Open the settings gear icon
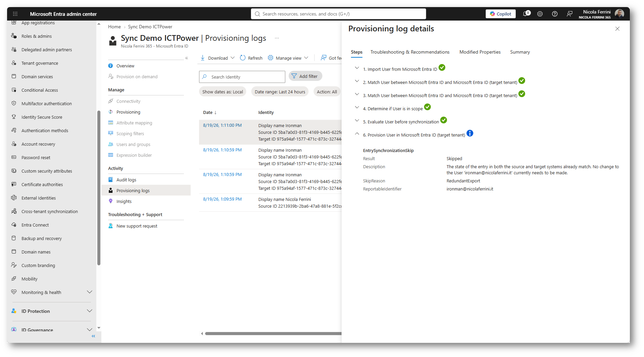This screenshot has height=357, width=644. [x=540, y=14]
